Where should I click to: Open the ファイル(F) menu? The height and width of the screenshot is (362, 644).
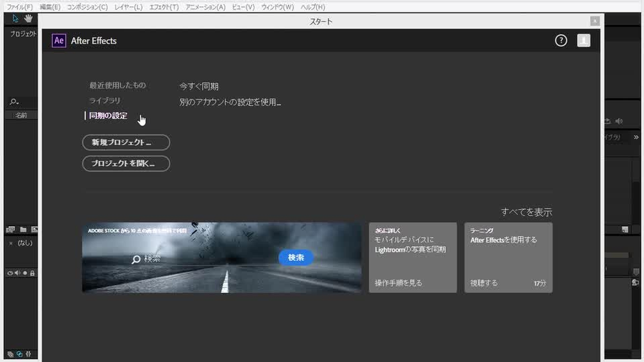pyautogui.click(x=20, y=7)
